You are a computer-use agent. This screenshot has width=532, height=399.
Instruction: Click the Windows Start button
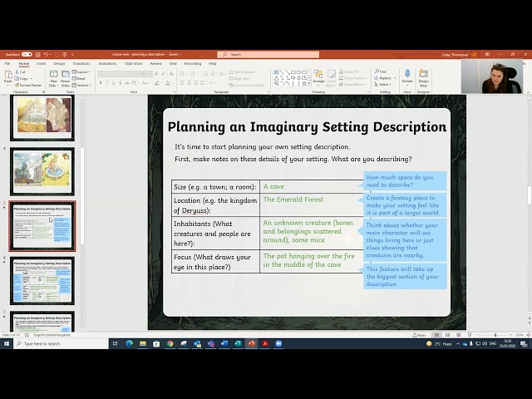click(7, 343)
